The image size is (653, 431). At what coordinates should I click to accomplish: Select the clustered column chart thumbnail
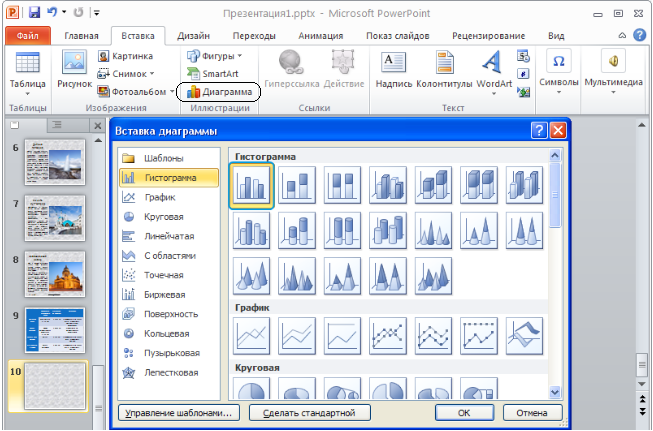251,185
